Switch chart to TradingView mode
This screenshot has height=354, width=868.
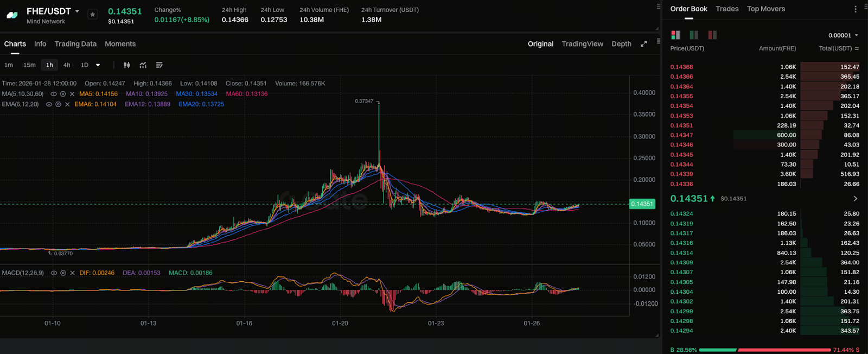(582, 44)
